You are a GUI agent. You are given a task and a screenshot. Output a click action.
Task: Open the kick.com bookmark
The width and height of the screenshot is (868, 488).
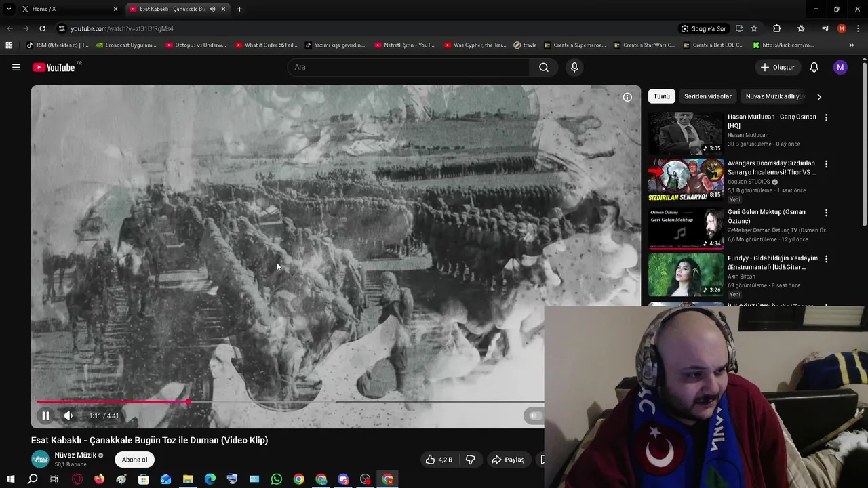(783, 45)
